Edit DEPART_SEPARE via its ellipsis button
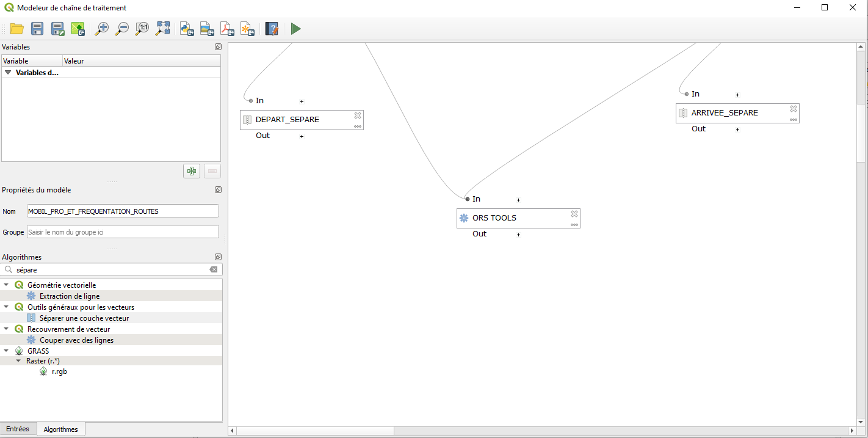Image resolution: width=868 pixels, height=438 pixels. (x=358, y=126)
